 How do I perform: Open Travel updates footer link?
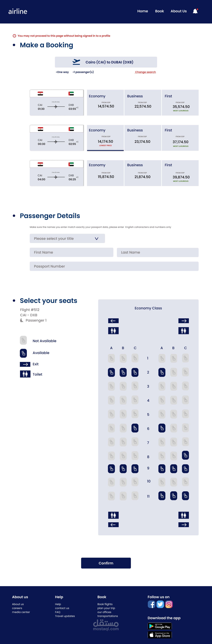tap(65, 616)
